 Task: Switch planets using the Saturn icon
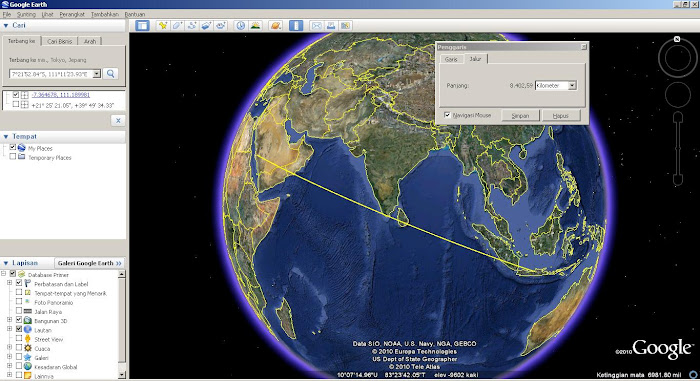click(x=275, y=25)
